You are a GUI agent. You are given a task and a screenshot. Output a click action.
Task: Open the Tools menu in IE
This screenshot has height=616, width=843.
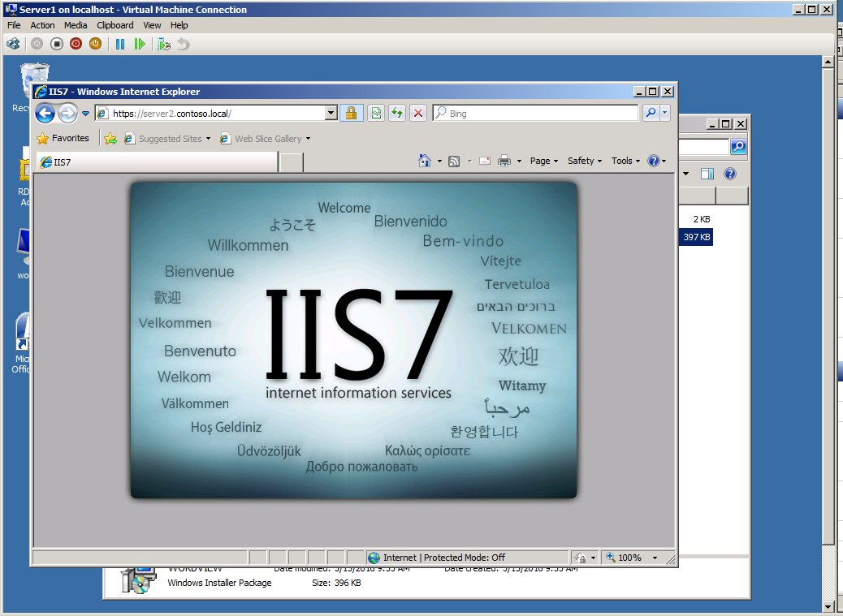(625, 162)
